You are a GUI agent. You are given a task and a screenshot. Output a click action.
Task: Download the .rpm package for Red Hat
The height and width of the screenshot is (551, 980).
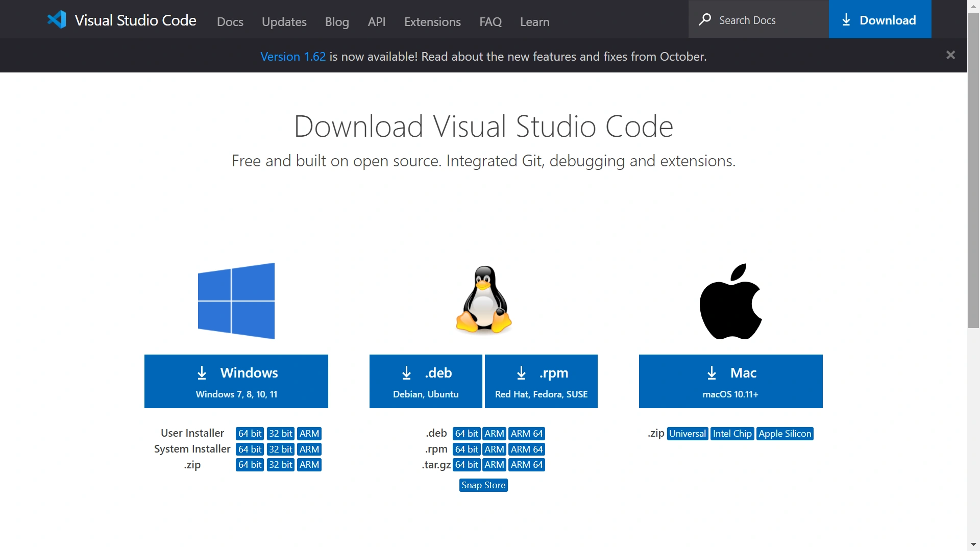pyautogui.click(x=541, y=381)
